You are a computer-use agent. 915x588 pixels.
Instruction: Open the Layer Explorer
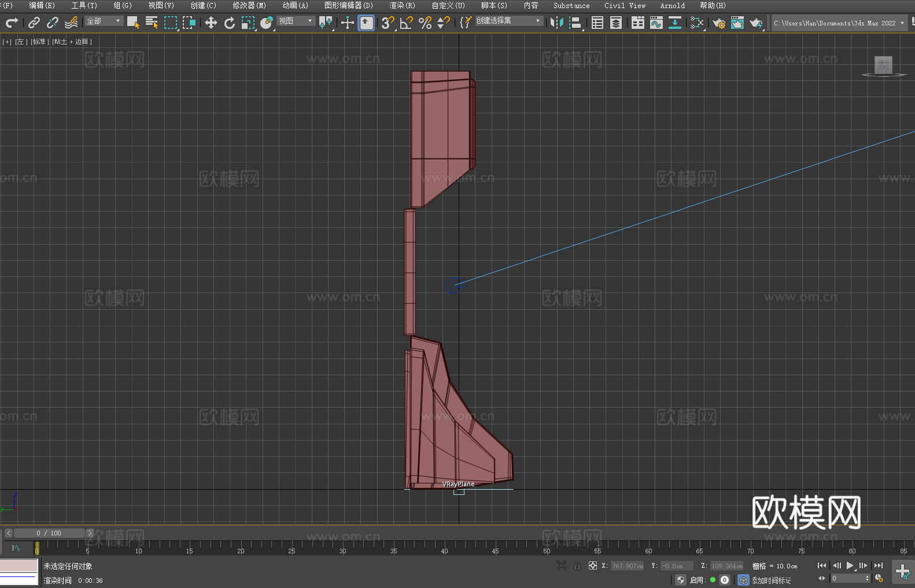coord(616,23)
